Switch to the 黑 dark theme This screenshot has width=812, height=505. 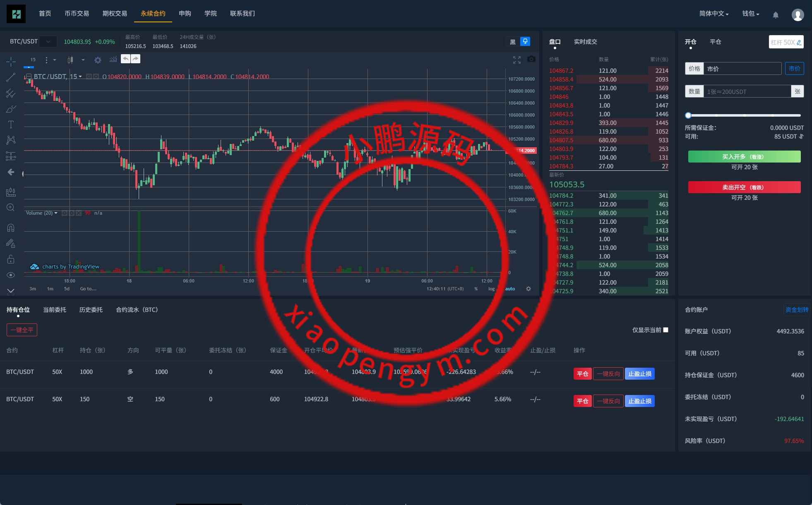513,42
